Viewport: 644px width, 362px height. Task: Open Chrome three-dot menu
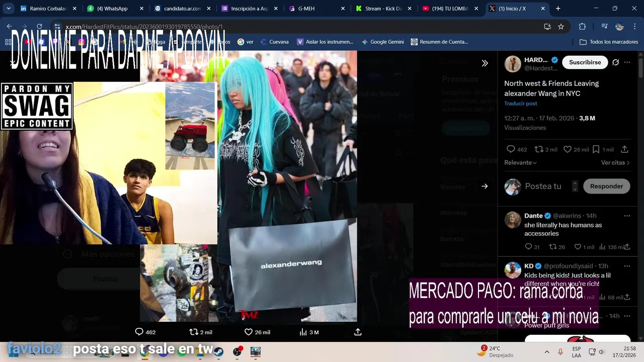pos(634,27)
